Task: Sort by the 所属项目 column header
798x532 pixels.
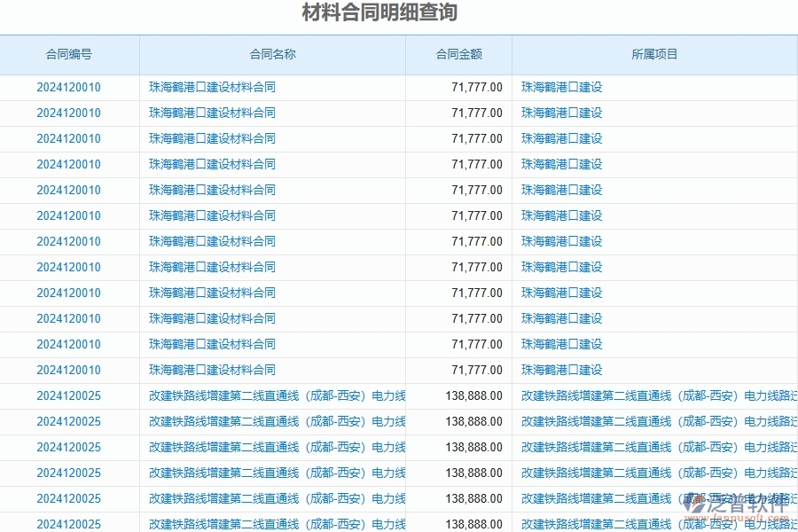Action: [x=653, y=54]
